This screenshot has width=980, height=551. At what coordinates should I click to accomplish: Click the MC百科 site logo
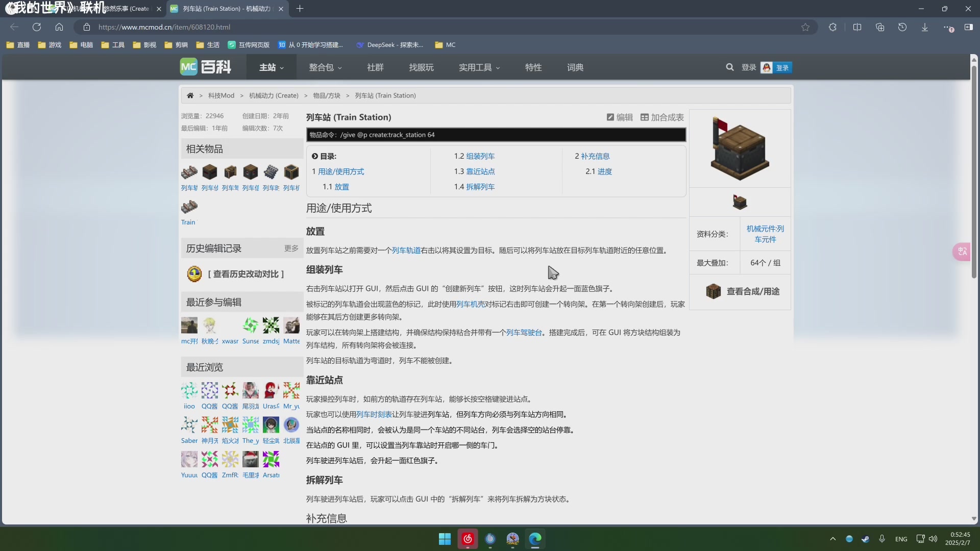[x=206, y=67]
